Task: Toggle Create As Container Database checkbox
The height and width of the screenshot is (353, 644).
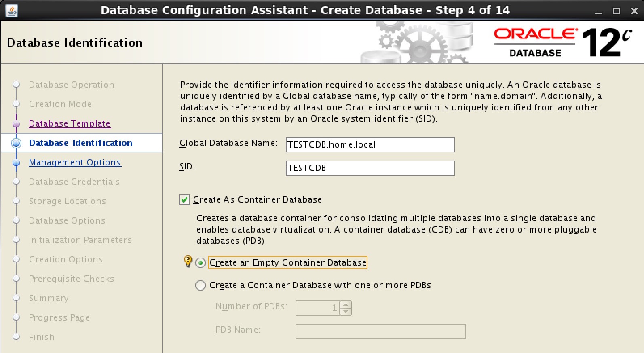Action: 184,200
